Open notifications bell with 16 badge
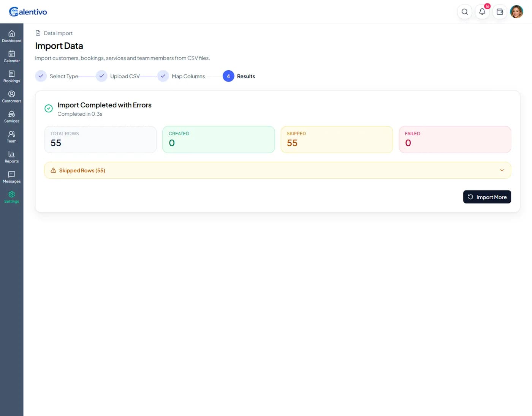 tap(482, 12)
